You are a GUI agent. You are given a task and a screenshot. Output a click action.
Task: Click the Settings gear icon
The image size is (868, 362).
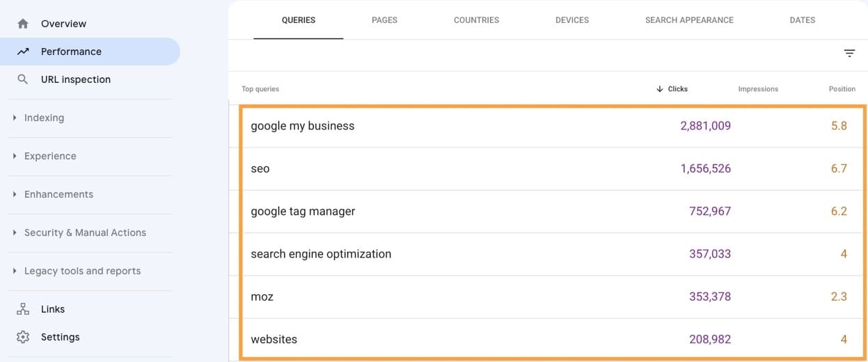click(23, 337)
